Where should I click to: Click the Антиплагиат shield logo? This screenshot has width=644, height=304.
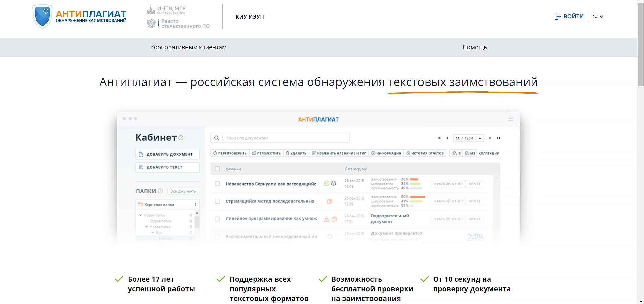coord(43,16)
